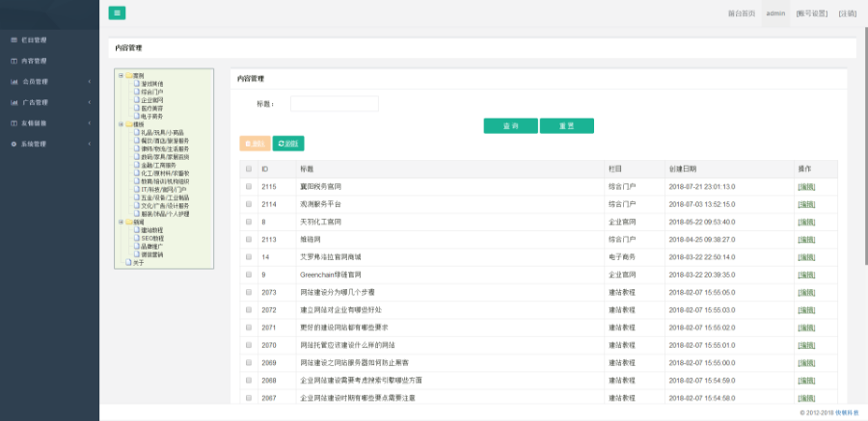Focus the 标题 search input field
Screen dimensions: 868x421
pos(334,104)
